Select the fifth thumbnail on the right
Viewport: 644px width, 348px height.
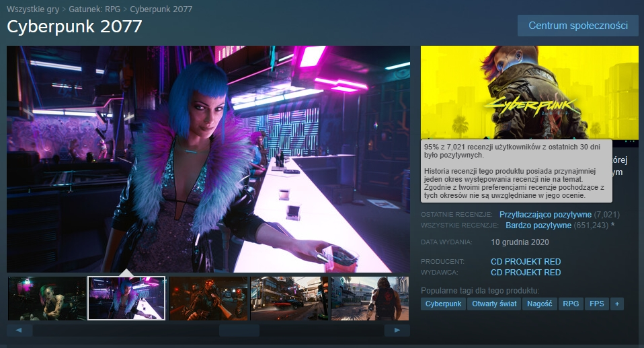coord(370,298)
